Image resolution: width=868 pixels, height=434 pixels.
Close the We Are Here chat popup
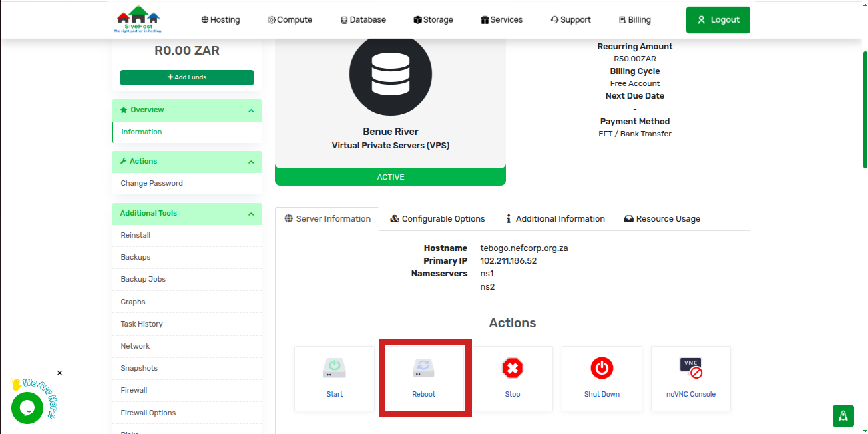[x=59, y=373]
